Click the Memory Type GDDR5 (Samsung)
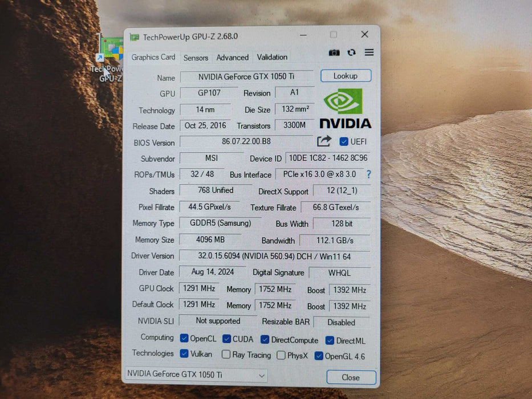Image resolution: width=532 pixels, height=399 pixels. [220, 223]
